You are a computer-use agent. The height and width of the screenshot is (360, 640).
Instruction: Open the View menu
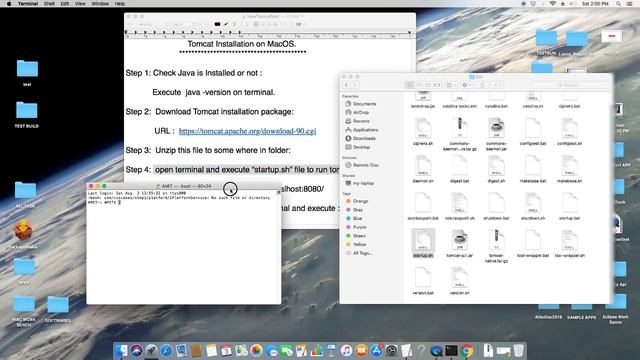80,4
